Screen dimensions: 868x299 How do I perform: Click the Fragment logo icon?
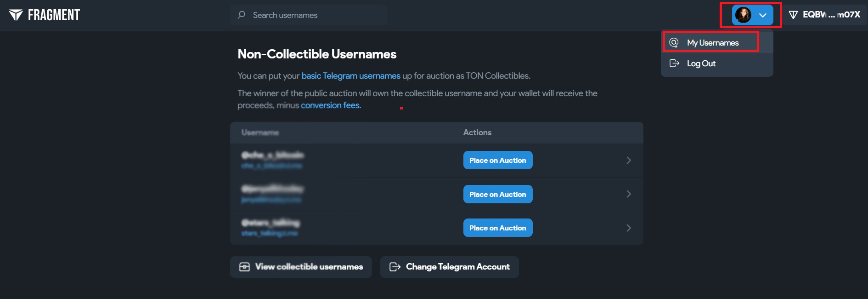pos(16,15)
